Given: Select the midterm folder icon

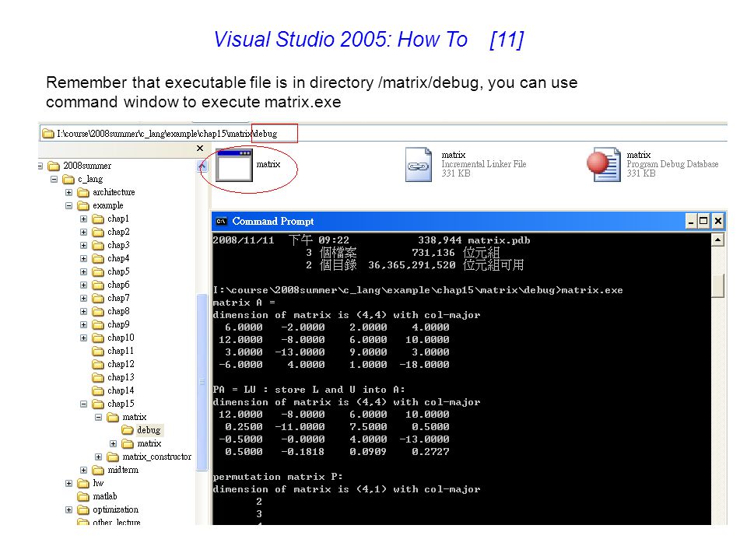Looking at the screenshot, I should [x=98, y=471].
